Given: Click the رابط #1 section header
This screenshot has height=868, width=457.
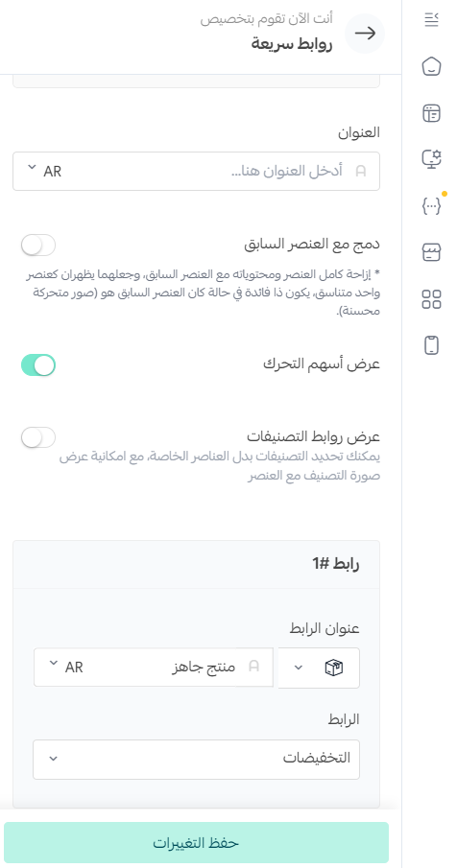Looking at the screenshot, I should click(x=196, y=564).
